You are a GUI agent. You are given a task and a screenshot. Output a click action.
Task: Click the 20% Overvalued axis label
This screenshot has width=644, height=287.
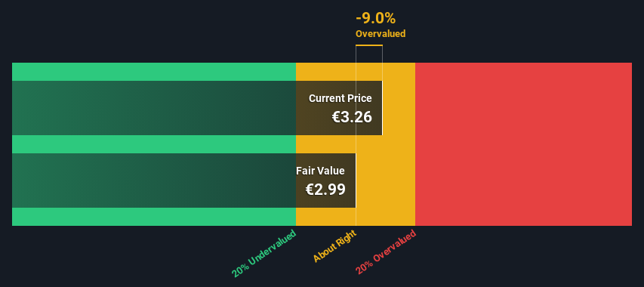pyautogui.click(x=386, y=252)
